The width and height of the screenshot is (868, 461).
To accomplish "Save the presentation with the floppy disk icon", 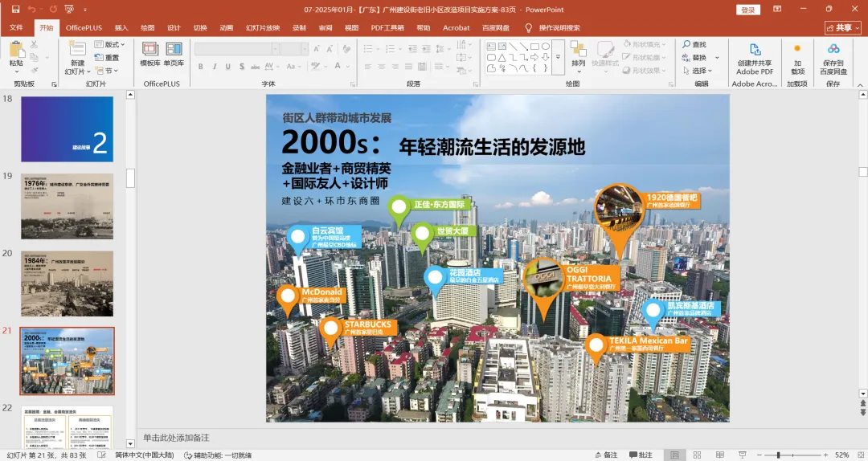I will point(15,10).
